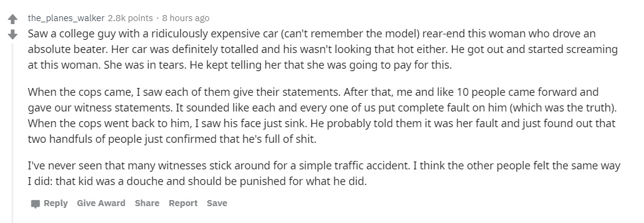Report this comment
This screenshot has width=644, height=223.
point(183,203)
